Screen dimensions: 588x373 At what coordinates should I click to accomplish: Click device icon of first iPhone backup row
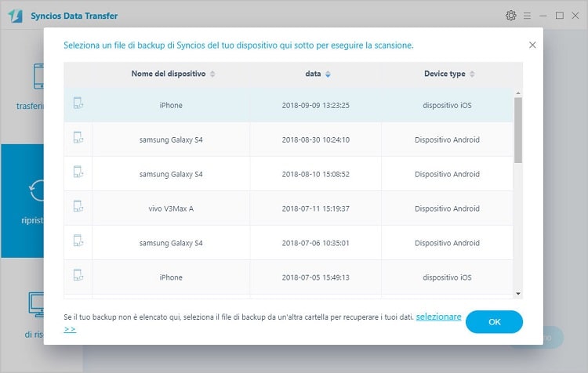pyautogui.click(x=78, y=103)
